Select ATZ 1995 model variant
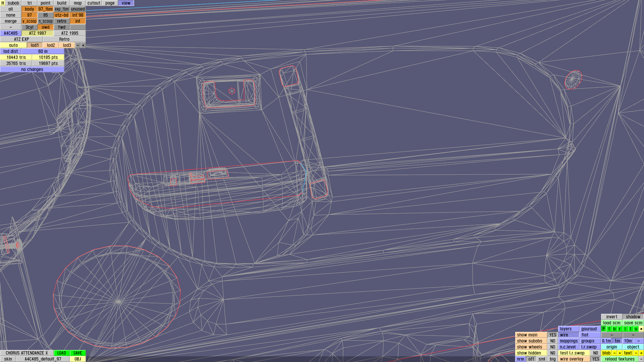 point(70,33)
